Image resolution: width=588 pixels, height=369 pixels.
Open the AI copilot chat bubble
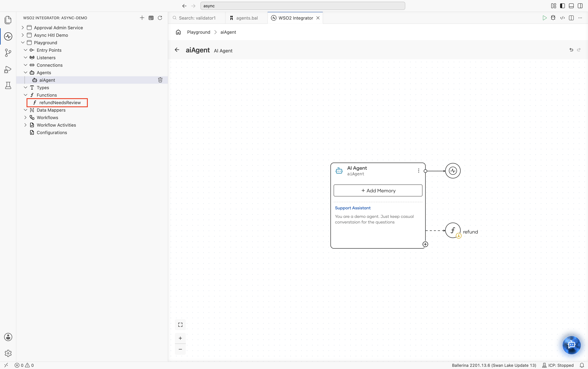tap(572, 345)
